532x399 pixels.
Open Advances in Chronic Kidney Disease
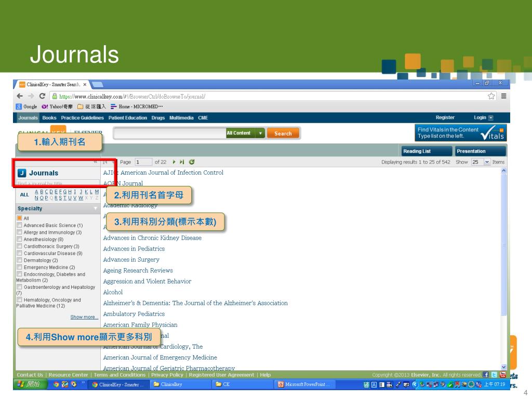pyautogui.click(x=152, y=238)
